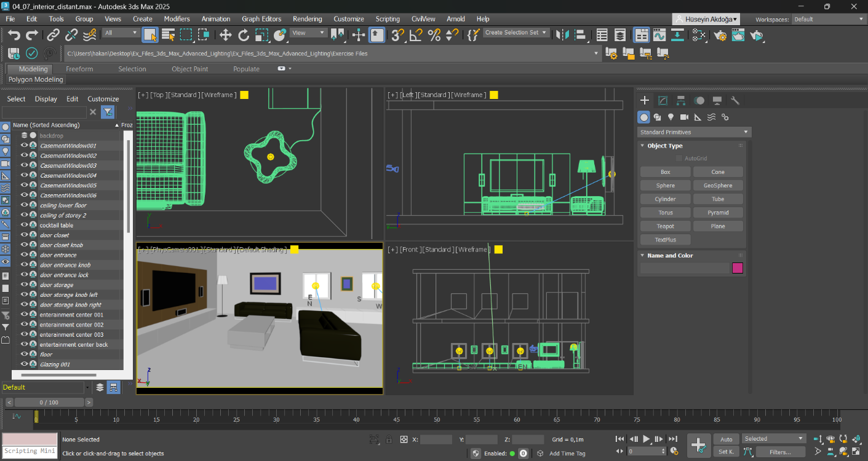Toggle visibility of door closet
Screen dimensions: 868x461
[x=25, y=235]
